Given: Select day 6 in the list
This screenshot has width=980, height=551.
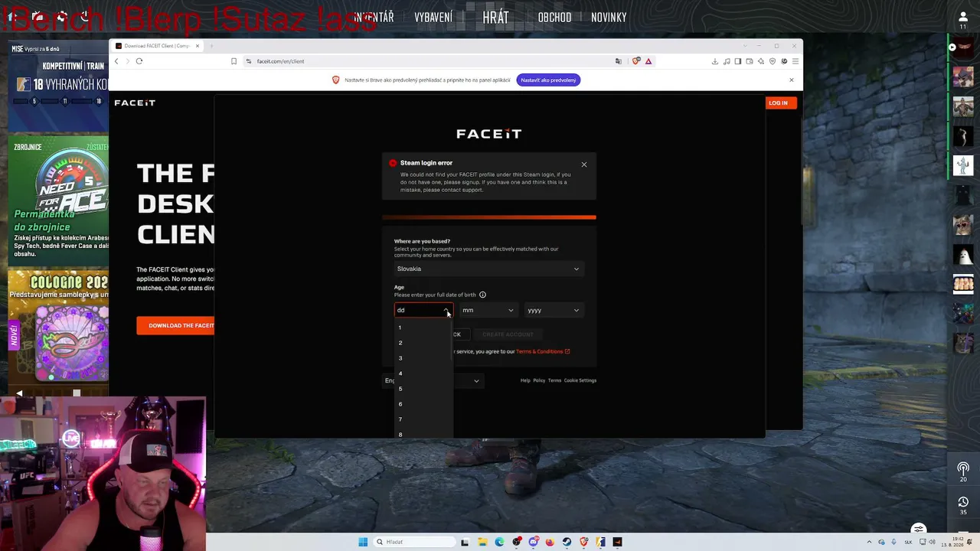Looking at the screenshot, I should pyautogui.click(x=423, y=404).
